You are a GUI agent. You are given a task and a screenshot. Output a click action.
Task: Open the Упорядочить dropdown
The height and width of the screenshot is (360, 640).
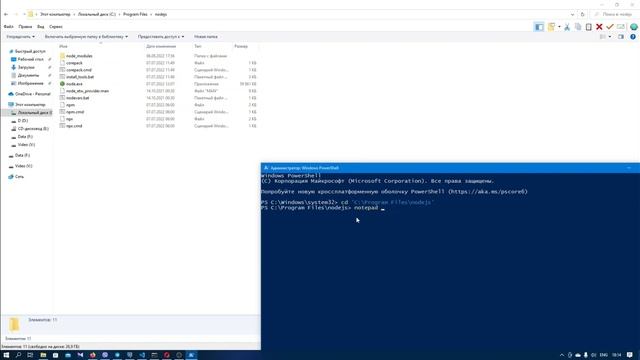pos(20,37)
